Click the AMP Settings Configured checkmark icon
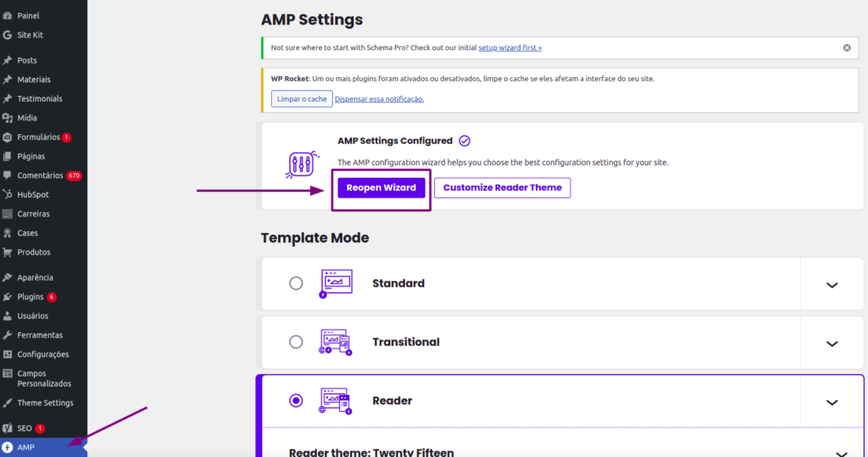This screenshot has height=457, width=868. [x=465, y=141]
